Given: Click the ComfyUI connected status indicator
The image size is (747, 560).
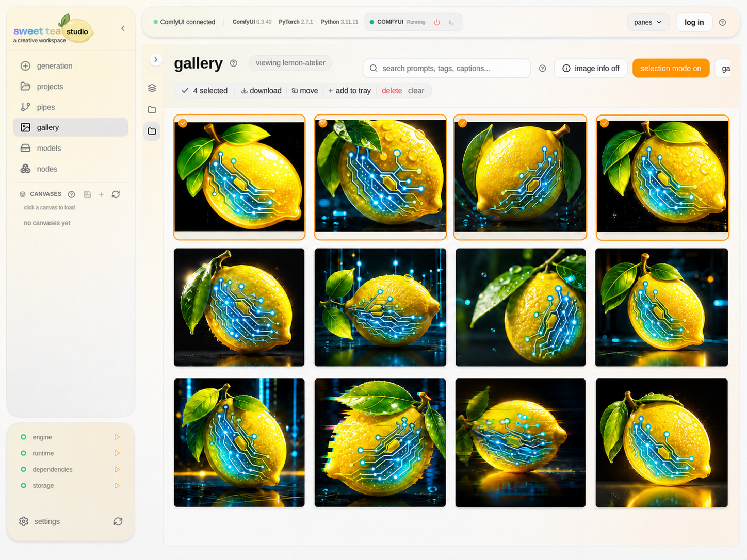Looking at the screenshot, I should tap(184, 22).
